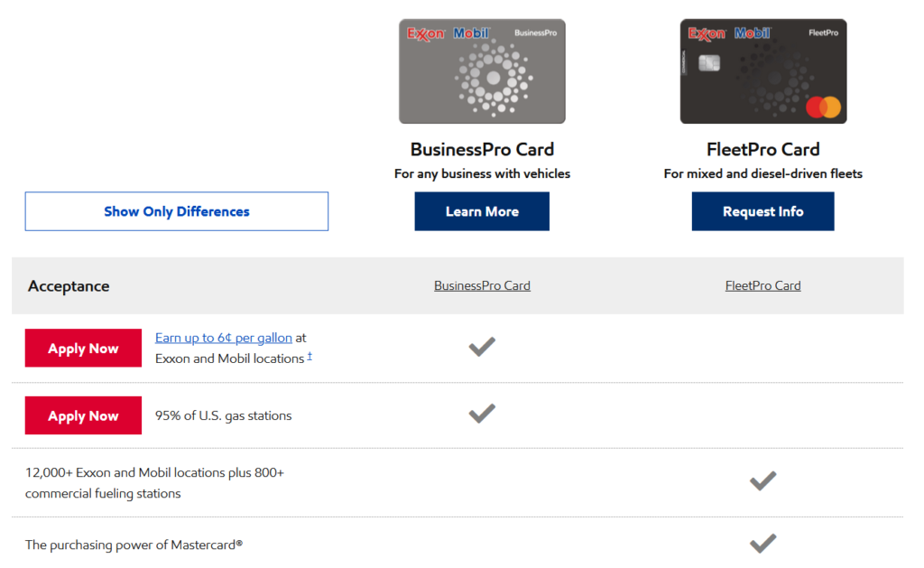Click the FleetPro Card image thumbnail
924x568 pixels.
(762, 71)
